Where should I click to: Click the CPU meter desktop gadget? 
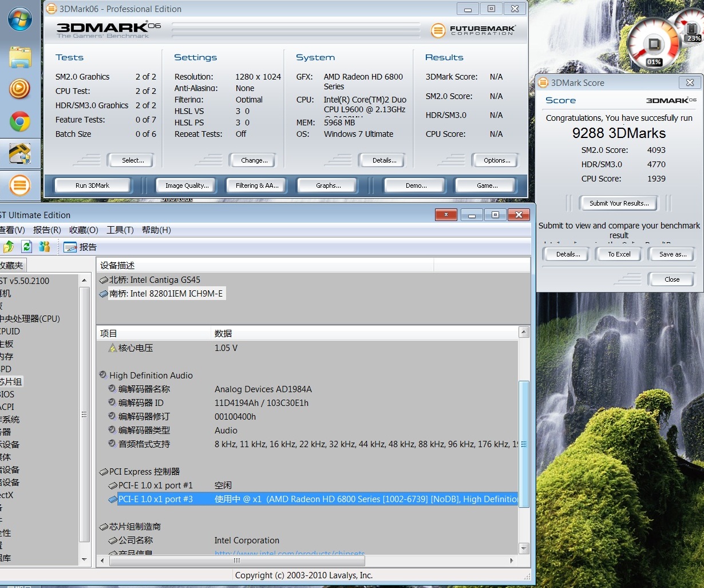[654, 45]
